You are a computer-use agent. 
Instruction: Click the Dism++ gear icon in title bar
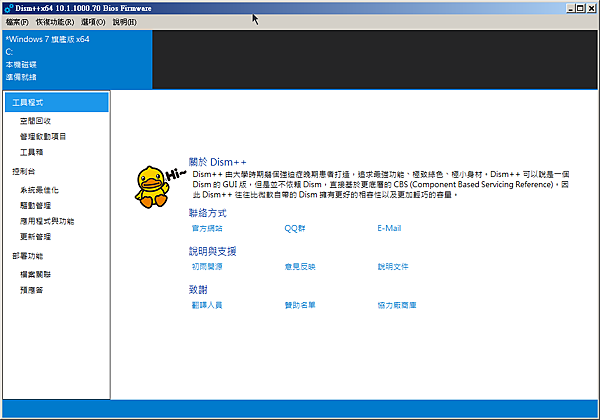pos(9,8)
